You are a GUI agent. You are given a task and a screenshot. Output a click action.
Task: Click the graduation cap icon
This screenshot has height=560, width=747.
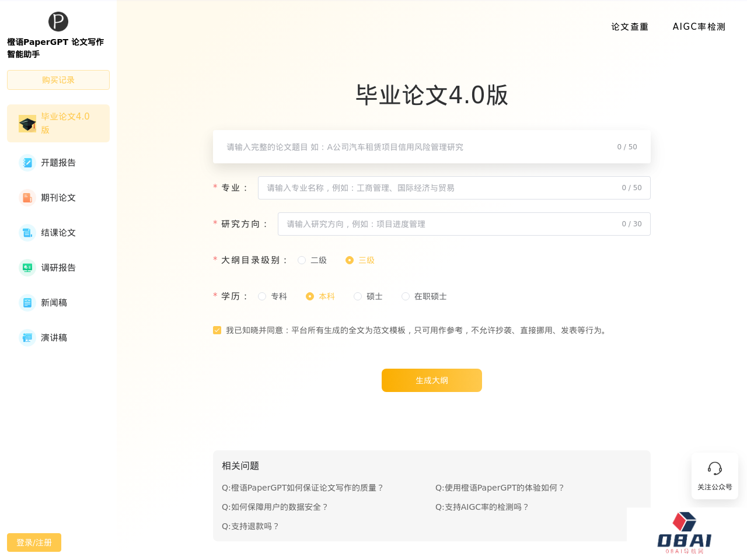coord(27,124)
